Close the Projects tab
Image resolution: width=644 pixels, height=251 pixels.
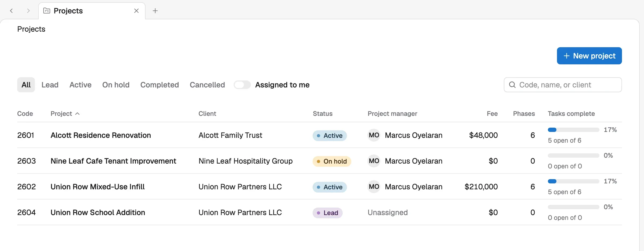click(136, 11)
